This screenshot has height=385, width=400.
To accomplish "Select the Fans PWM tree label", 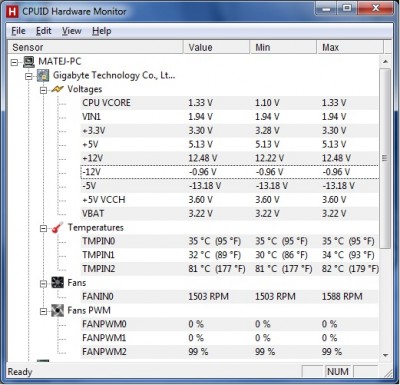I will point(89,311).
